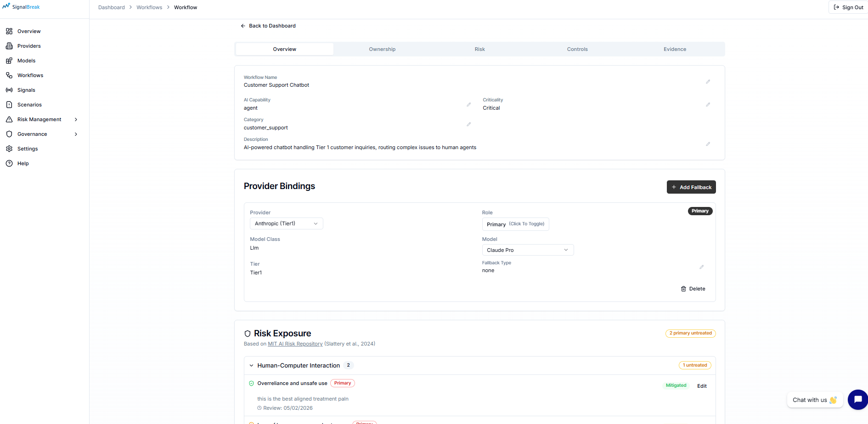
Task: Open the chat bubble in bottom-right corner
Action: 858,400
